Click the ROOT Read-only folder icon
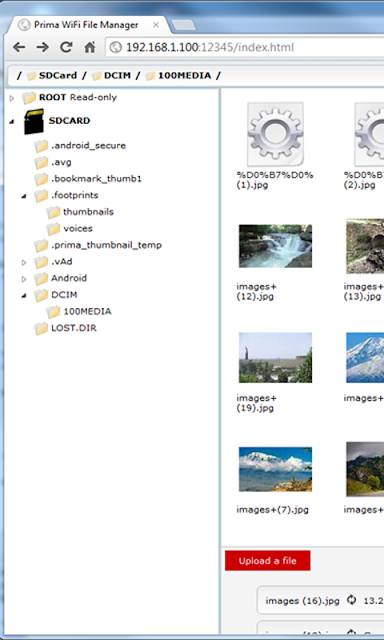The width and height of the screenshot is (384, 640). point(29,98)
